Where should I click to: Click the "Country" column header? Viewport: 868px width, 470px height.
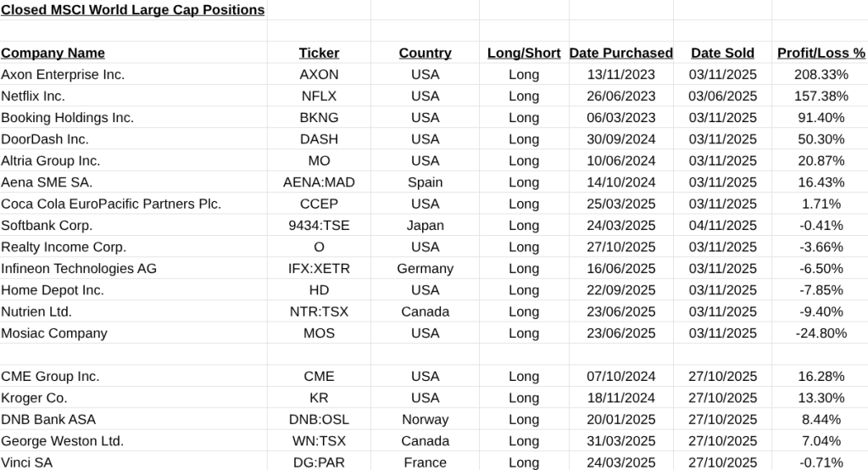(425, 53)
